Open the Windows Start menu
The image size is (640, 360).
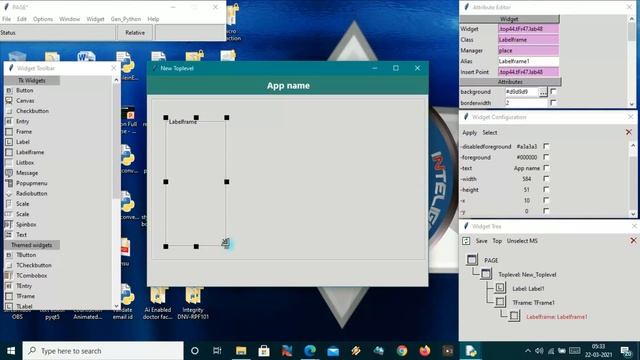pyautogui.click(x=11, y=351)
